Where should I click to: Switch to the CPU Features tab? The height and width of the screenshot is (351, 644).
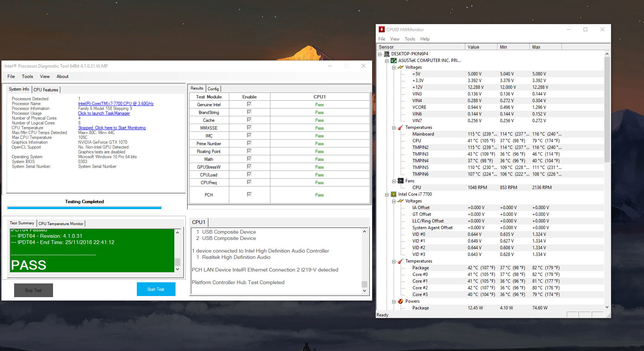coord(46,90)
